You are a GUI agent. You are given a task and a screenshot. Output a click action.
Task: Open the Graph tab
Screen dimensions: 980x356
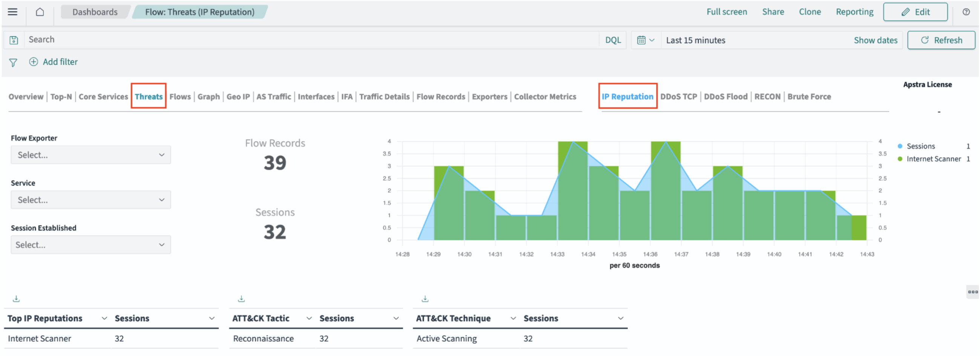pos(208,97)
